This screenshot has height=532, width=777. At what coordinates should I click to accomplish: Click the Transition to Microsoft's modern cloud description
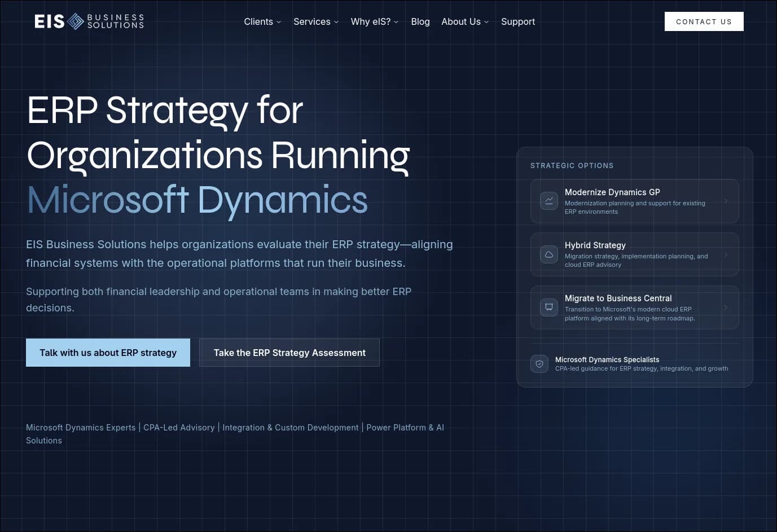click(630, 314)
